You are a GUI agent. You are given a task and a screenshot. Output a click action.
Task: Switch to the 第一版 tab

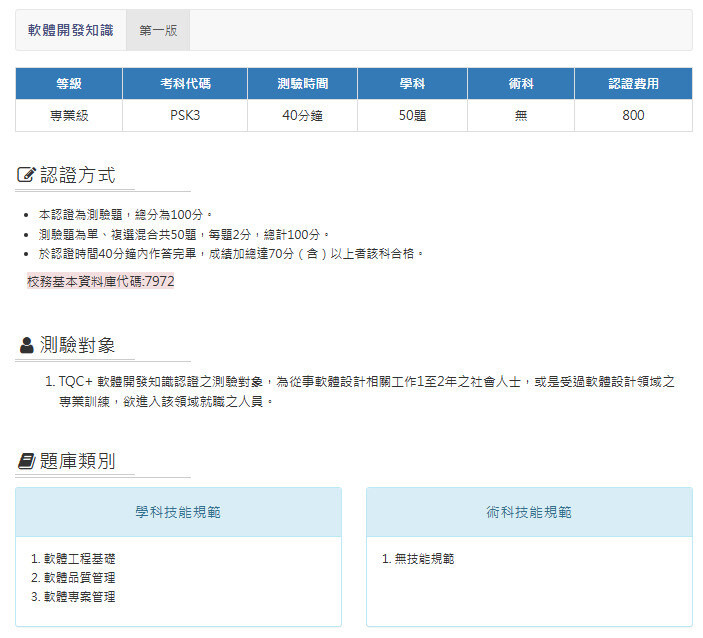point(158,30)
